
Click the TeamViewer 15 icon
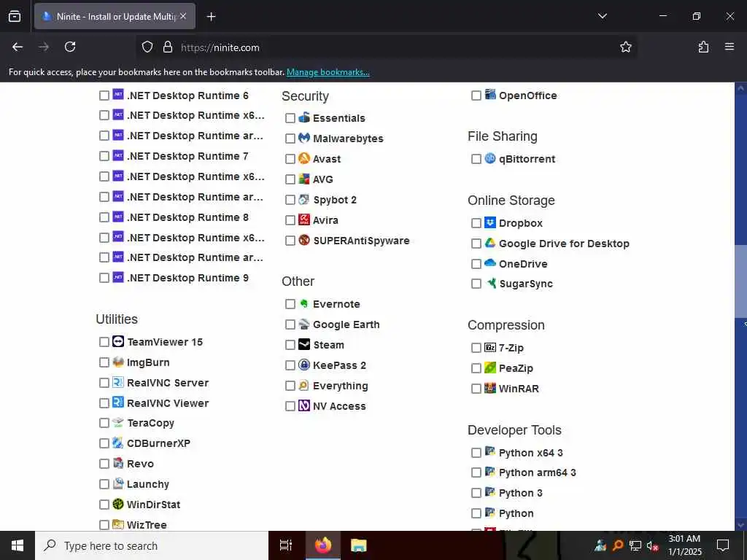pos(118,341)
